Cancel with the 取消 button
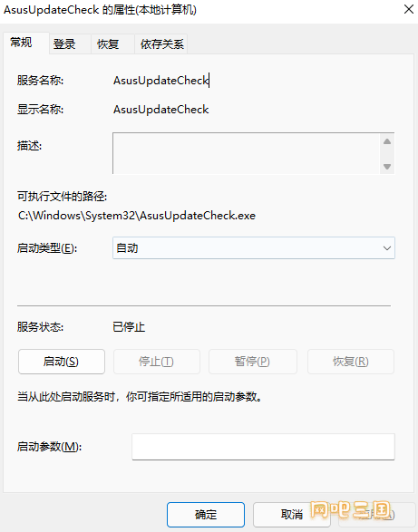The height and width of the screenshot is (532, 418). [292, 515]
